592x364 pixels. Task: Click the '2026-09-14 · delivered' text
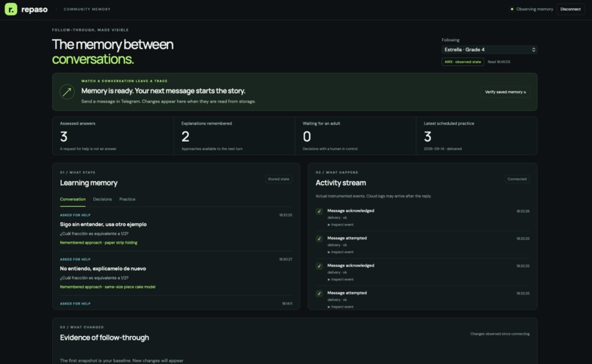(442, 149)
